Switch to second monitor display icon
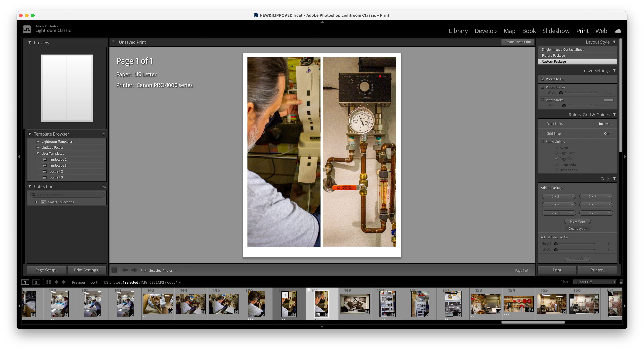The width and height of the screenshot is (644, 351). click(x=36, y=282)
